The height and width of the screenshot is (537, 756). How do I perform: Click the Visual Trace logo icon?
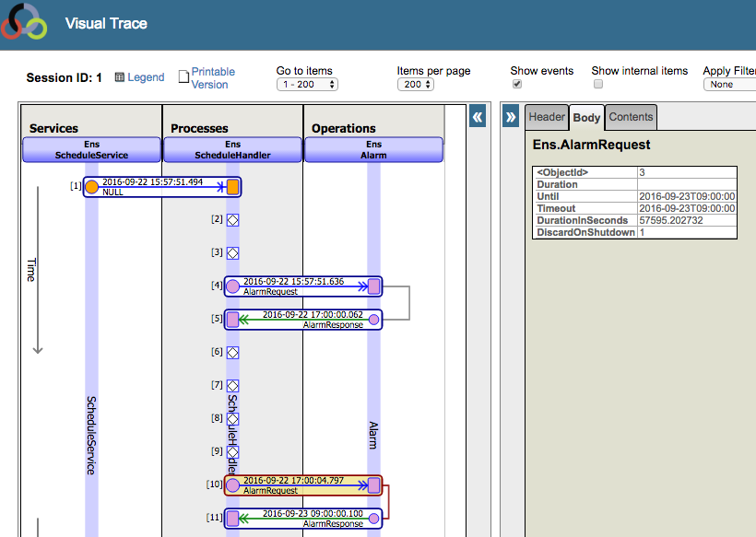click(24, 23)
